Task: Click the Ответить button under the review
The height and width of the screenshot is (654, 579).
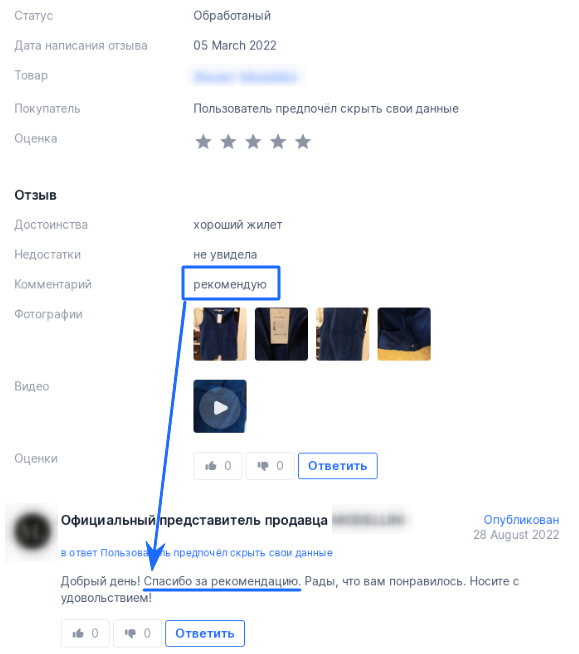Action: click(x=338, y=465)
